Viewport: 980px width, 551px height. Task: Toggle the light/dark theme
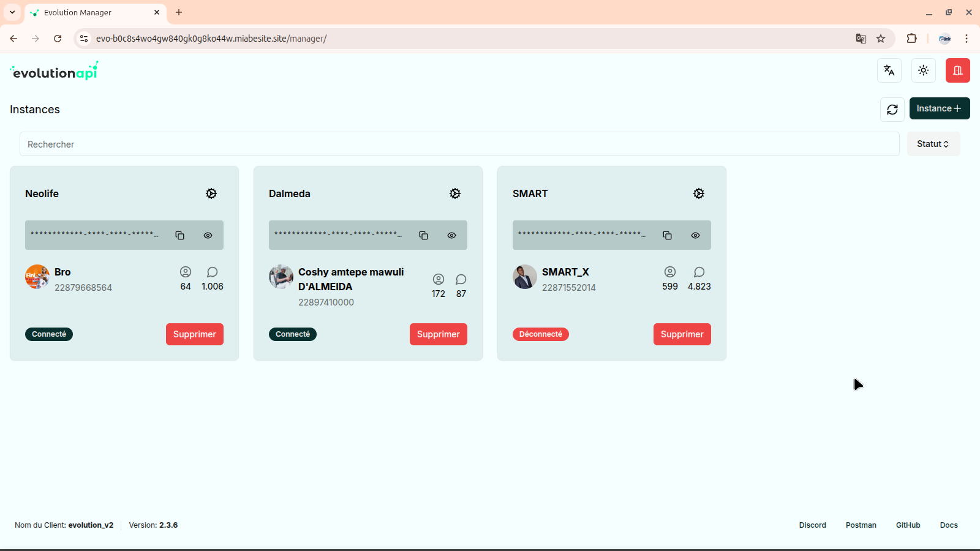point(924,70)
